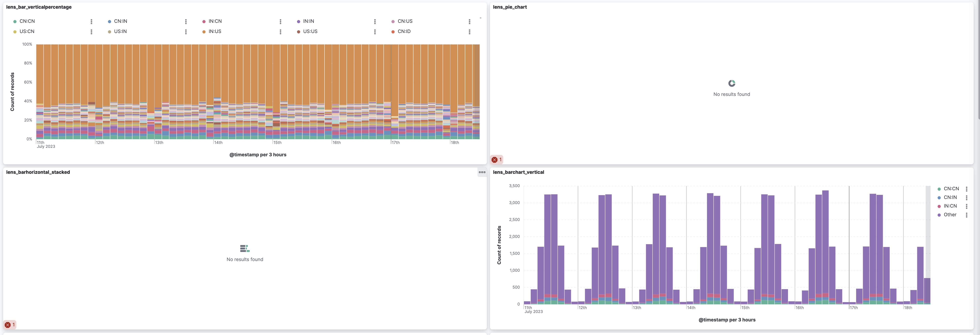Image resolution: width=980 pixels, height=335 pixels.
Task: Open options menu for US:CN legend item
Action: coord(91,32)
